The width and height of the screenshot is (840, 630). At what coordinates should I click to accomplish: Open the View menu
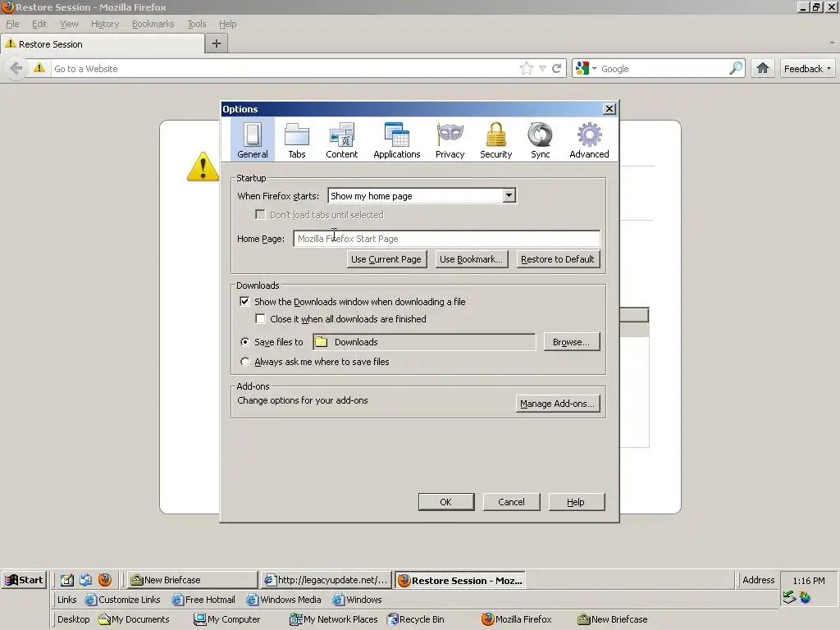(69, 24)
